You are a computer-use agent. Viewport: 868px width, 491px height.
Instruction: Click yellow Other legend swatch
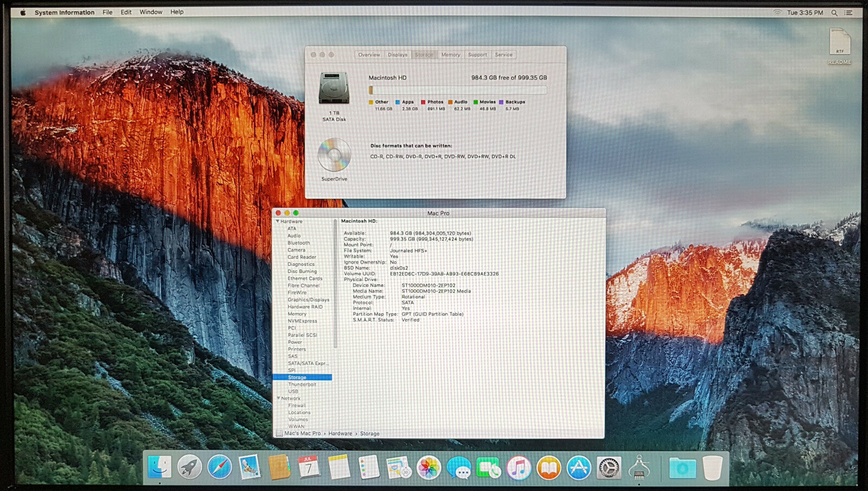click(371, 102)
